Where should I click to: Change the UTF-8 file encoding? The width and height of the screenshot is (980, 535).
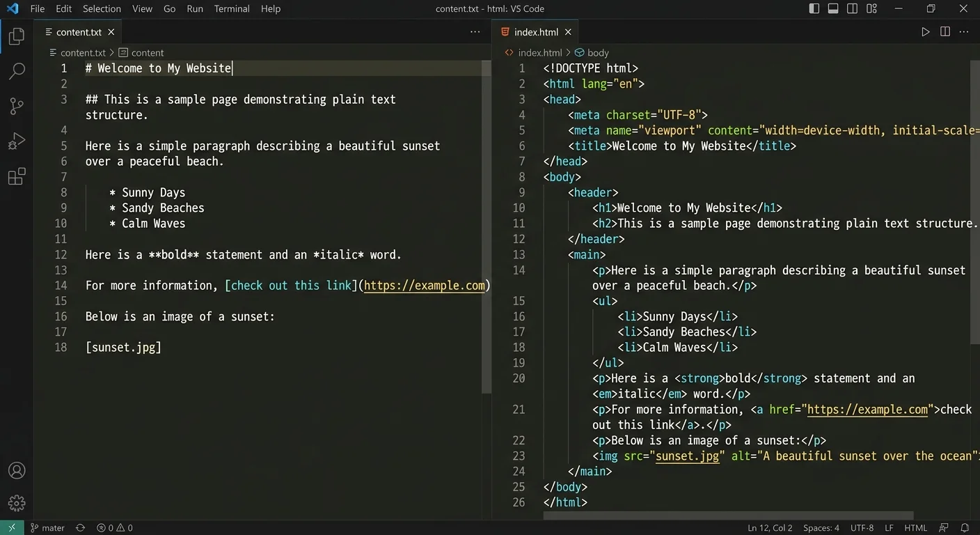point(862,528)
